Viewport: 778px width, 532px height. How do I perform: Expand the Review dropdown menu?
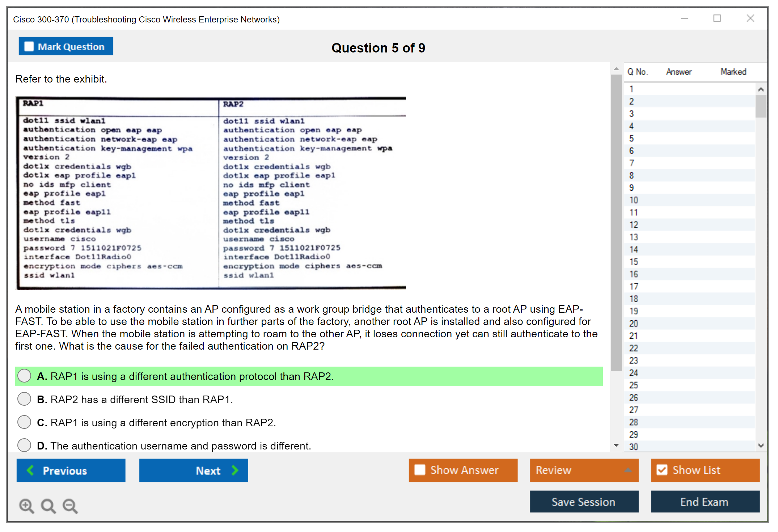[x=628, y=470]
